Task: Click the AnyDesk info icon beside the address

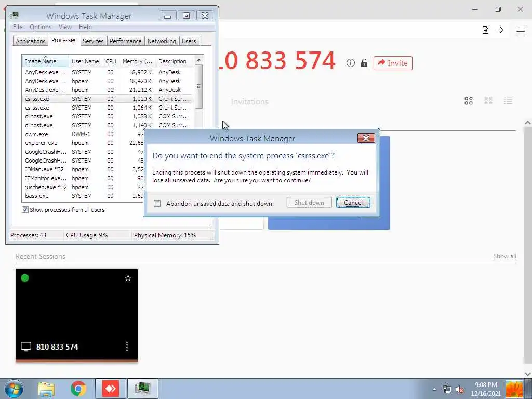Action: [x=351, y=63]
